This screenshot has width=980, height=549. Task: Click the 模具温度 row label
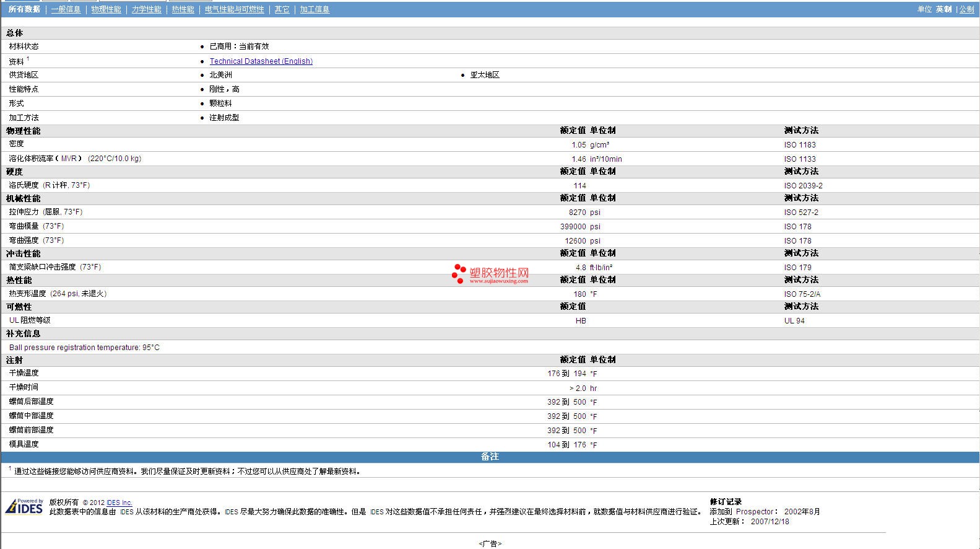(24, 444)
